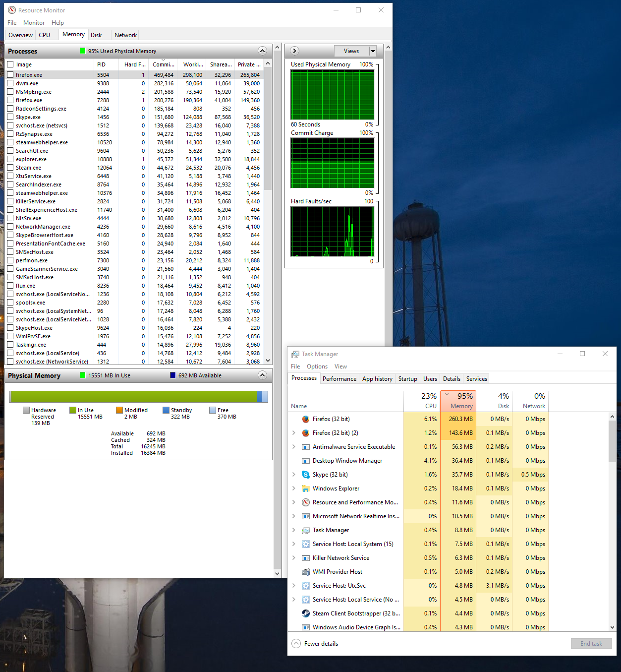The image size is (621, 672).
Task: Sort by the Commit column in Resource Monitor
Action: (163, 64)
